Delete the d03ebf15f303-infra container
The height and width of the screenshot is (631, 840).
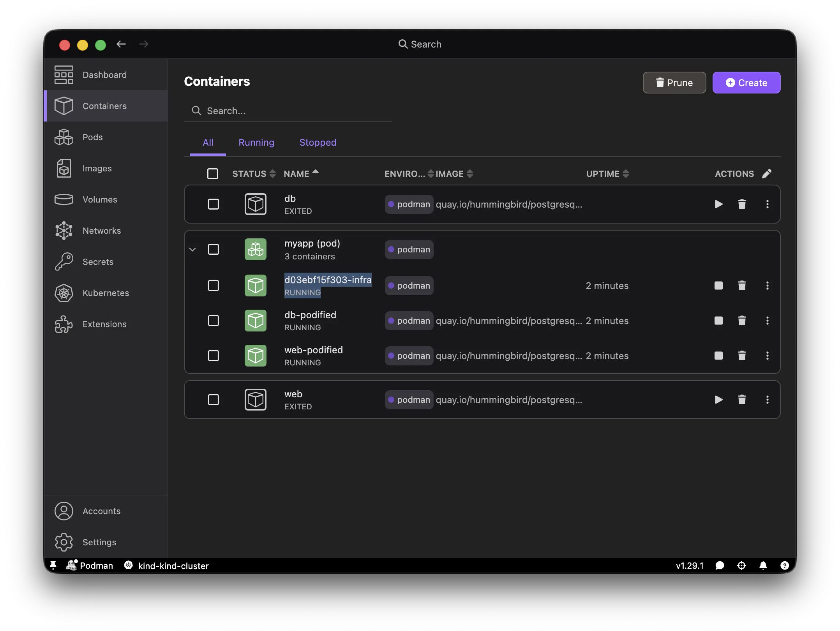tap(742, 286)
